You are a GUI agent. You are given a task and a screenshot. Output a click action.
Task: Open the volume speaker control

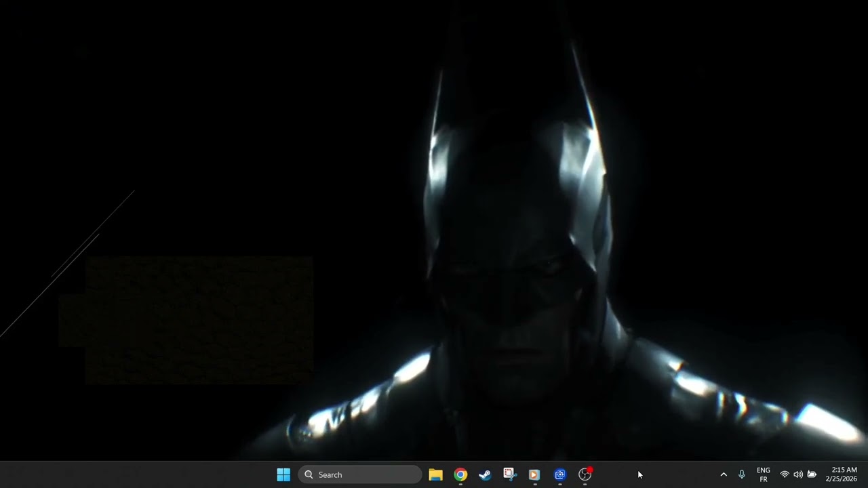click(798, 474)
